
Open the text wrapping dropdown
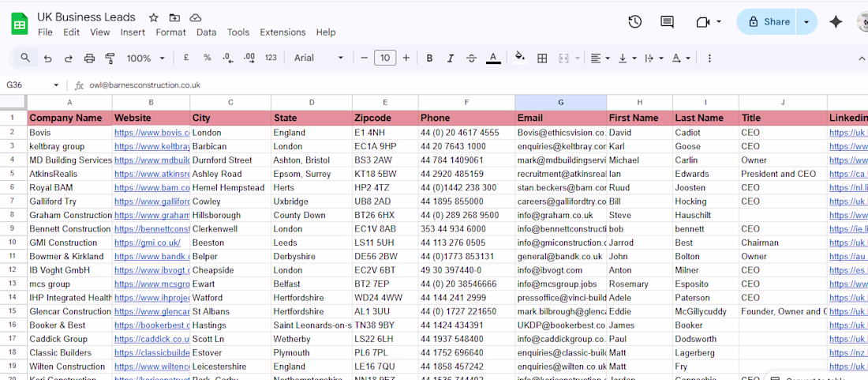654,58
